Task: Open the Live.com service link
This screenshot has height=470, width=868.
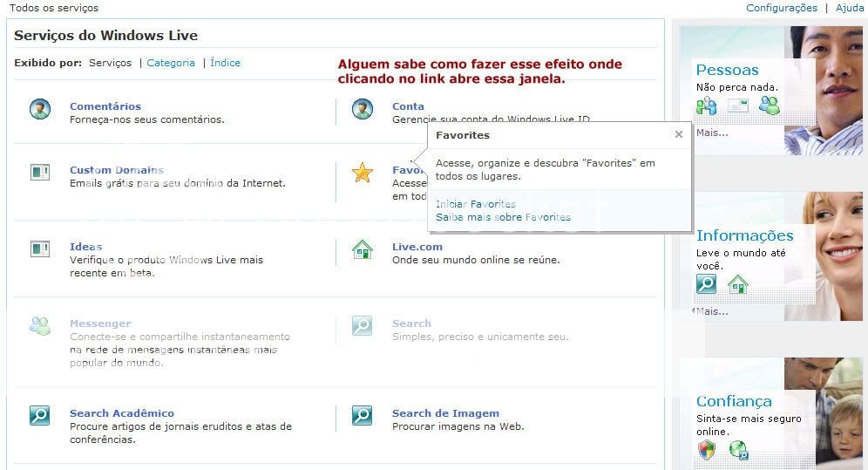Action: tap(417, 247)
